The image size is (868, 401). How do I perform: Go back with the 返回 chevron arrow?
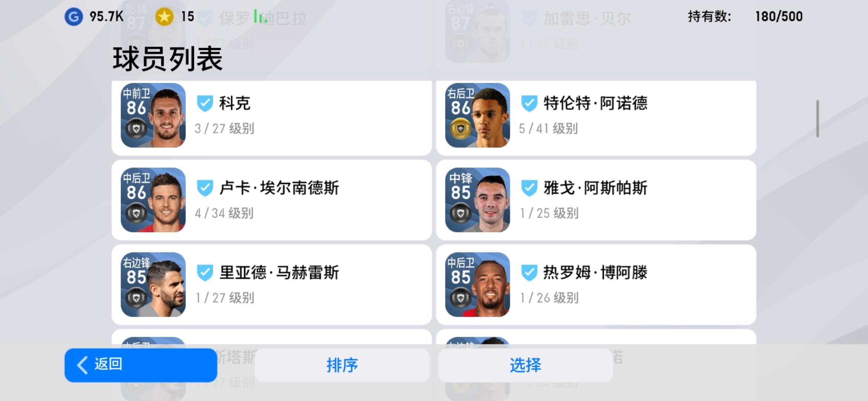point(82,365)
